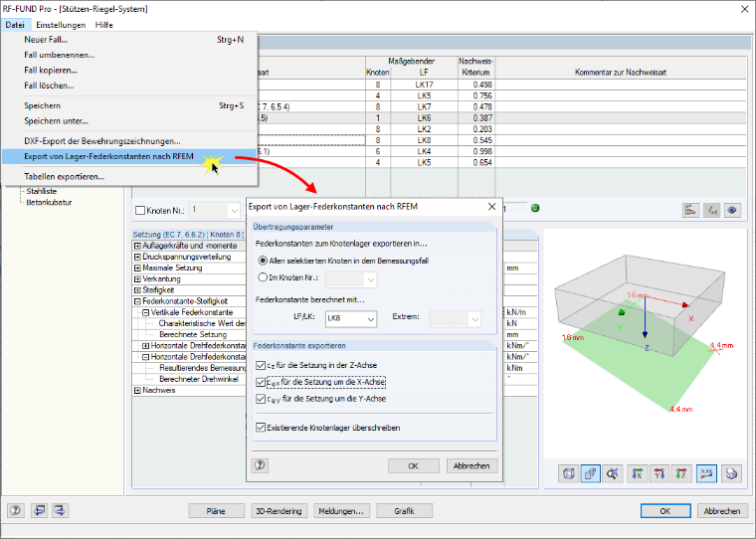Uncheck cz für die Setzung in Z-Achse
The height and width of the screenshot is (539, 756).
pos(261,365)
